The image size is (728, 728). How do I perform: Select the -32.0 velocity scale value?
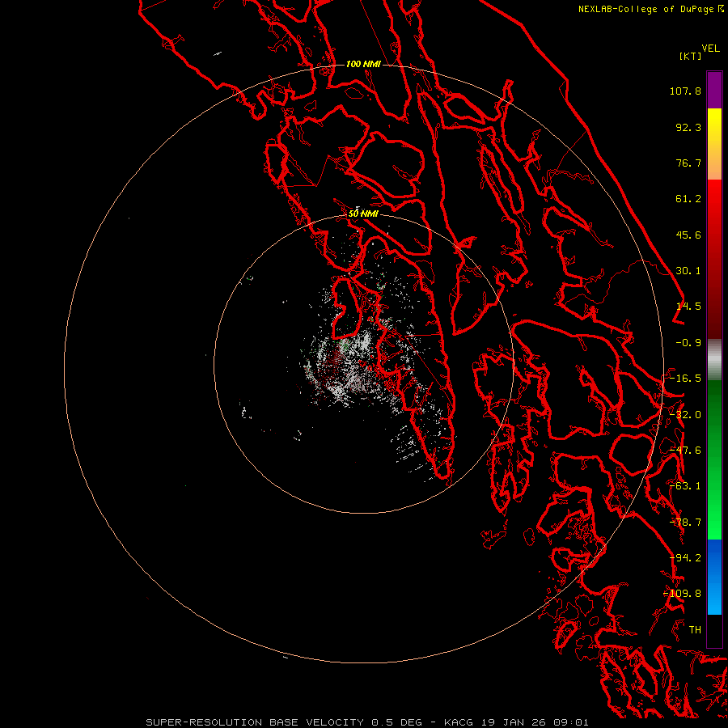coord(685,415)
